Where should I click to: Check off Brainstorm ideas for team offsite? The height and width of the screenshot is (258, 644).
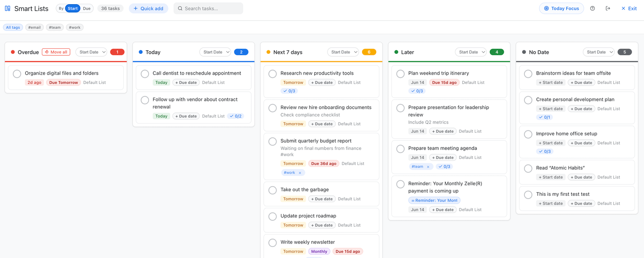[529, 74]
